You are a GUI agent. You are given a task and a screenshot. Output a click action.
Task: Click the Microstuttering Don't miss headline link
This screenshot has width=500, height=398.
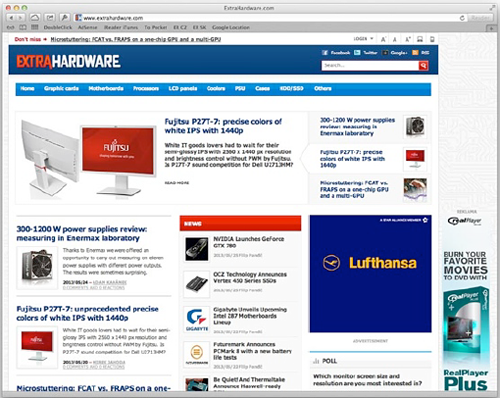(x=136, y=39)
